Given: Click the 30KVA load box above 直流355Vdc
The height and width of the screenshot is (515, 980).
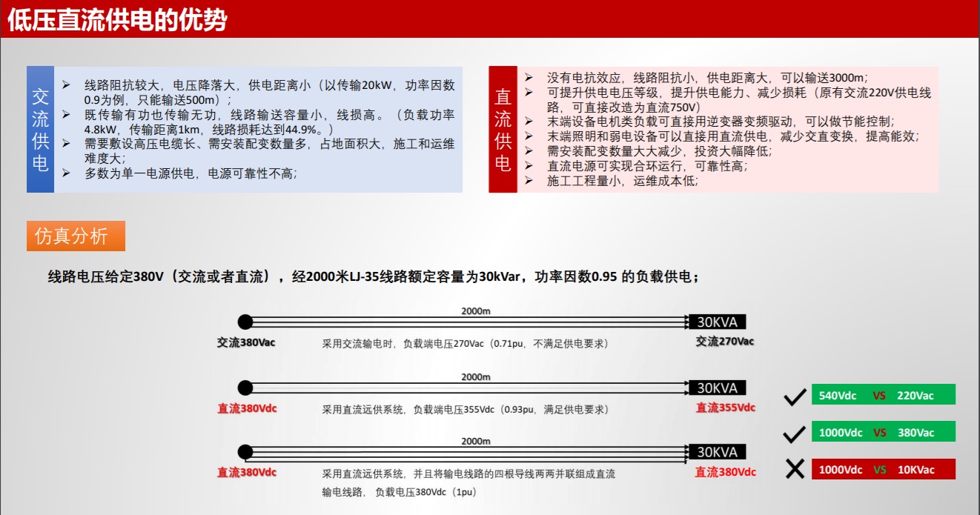Looking at the screenshot, I should (717, 388).
